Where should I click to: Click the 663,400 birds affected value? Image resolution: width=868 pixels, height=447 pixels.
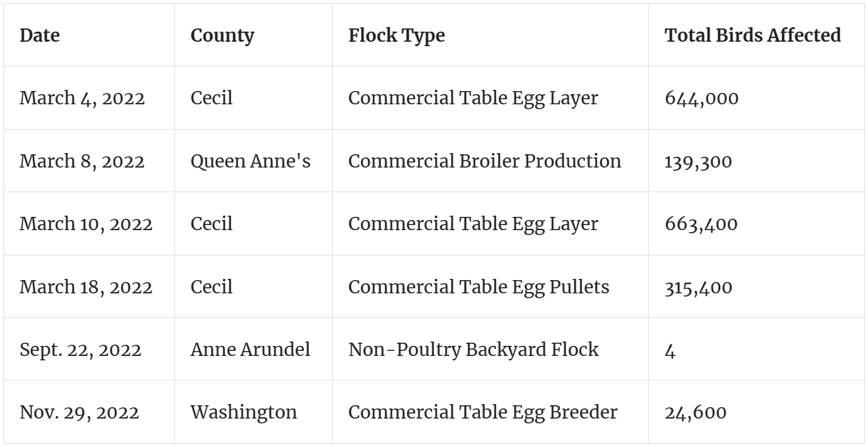(701, 224)
